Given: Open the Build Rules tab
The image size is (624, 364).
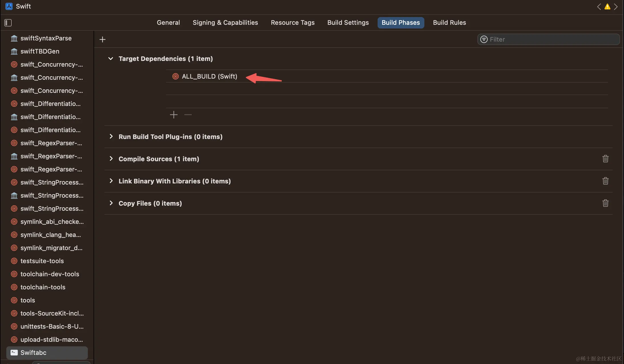Looking at the screenshot, I should [449, 23].
